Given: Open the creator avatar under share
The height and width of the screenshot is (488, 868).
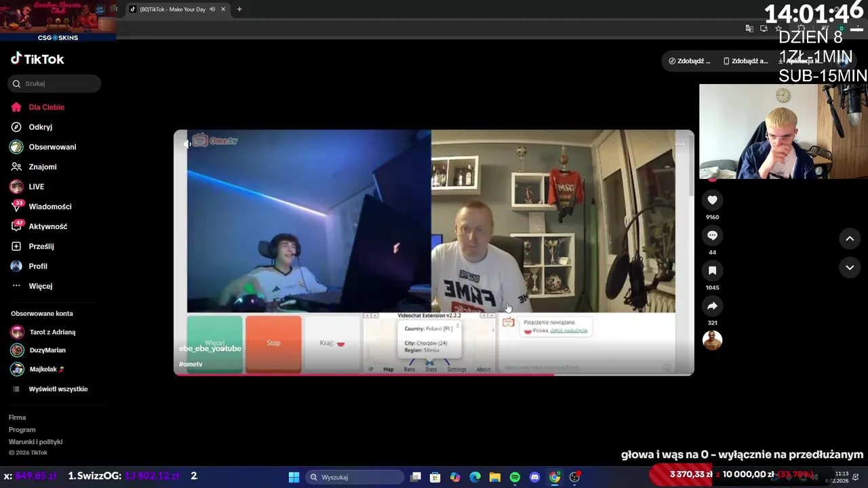Looking at the screenshot, I should pos(712,340).
